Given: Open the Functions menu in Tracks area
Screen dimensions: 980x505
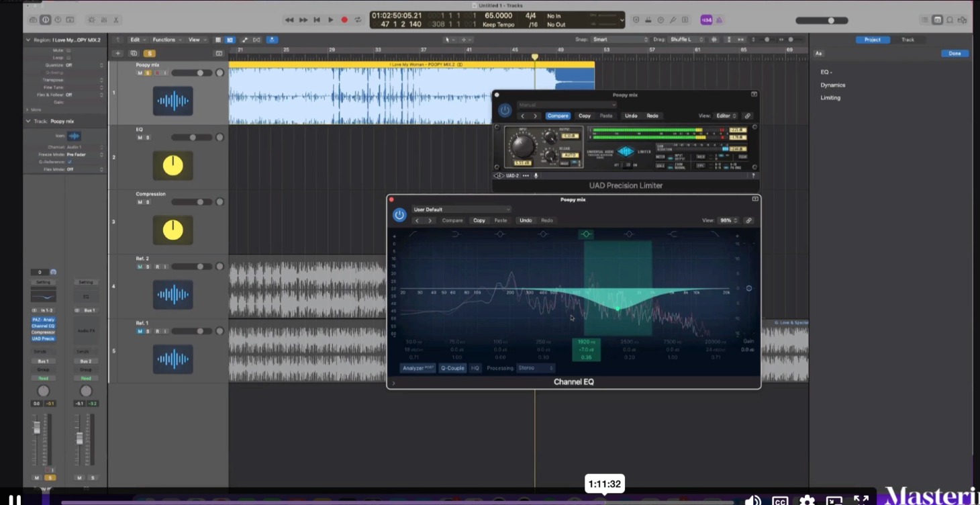Looking at the screenshot, I should click(x=166, y=40).
